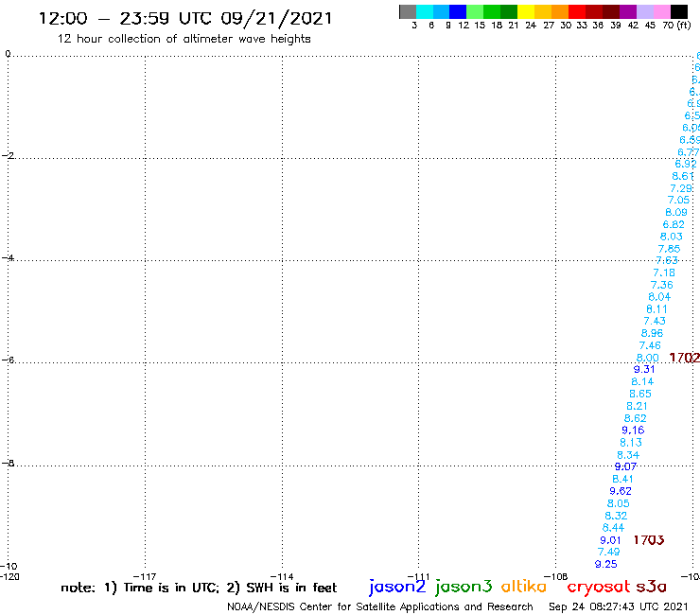Click the bright red swatch in the color scale

point(577,11)
